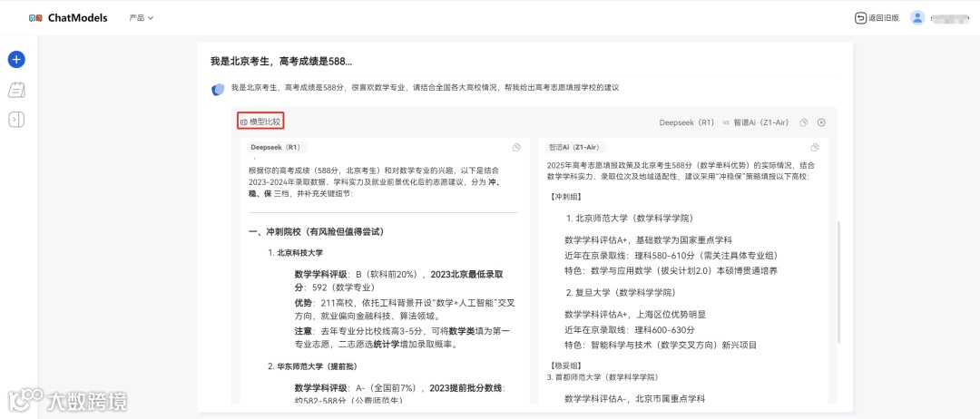Click the user question text message

click(425, 88)
